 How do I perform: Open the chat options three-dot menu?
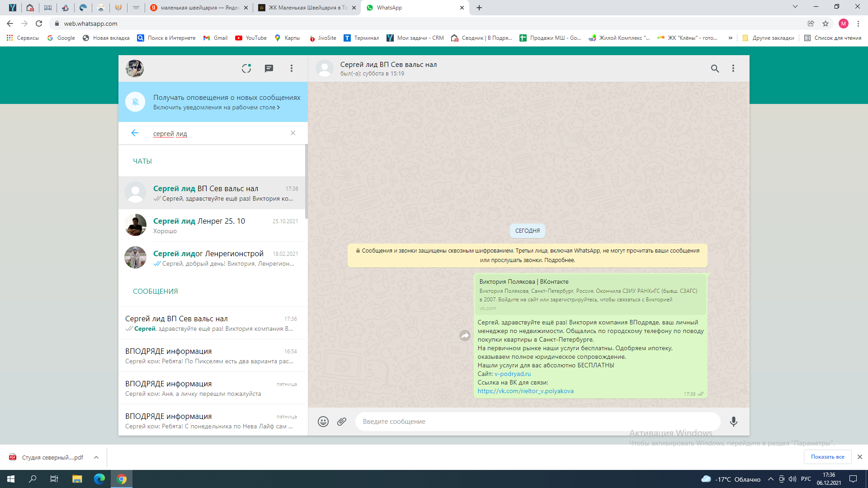pyautogui.click(x=733, y=68)
